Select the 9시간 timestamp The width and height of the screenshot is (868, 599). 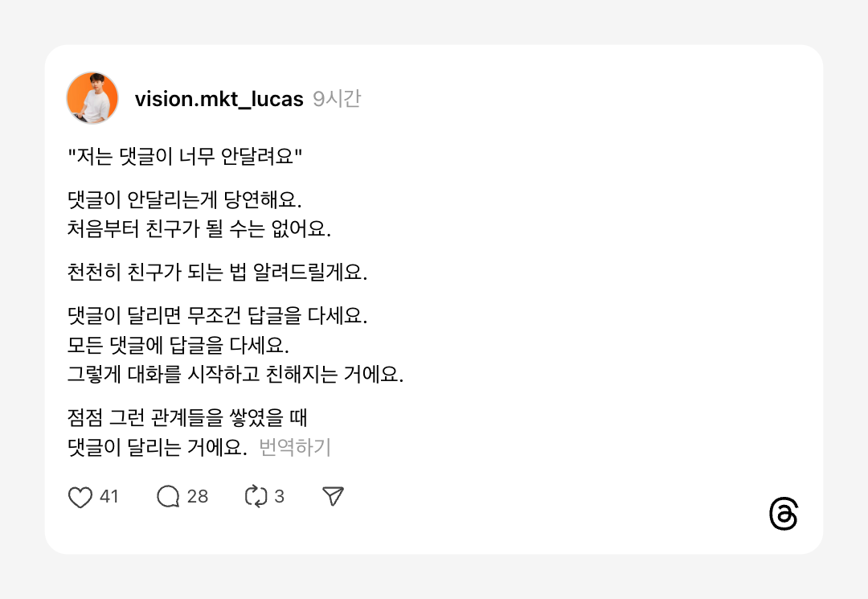click(x=337, y=98)
